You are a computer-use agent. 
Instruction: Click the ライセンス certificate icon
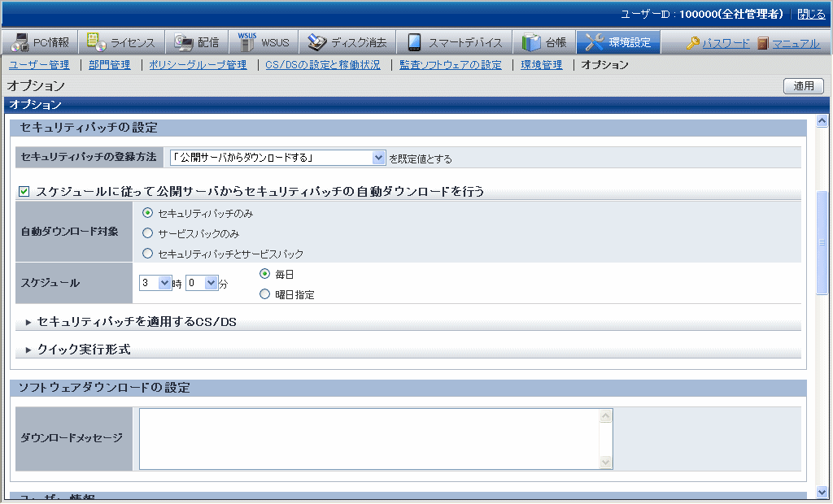point(96,42)
